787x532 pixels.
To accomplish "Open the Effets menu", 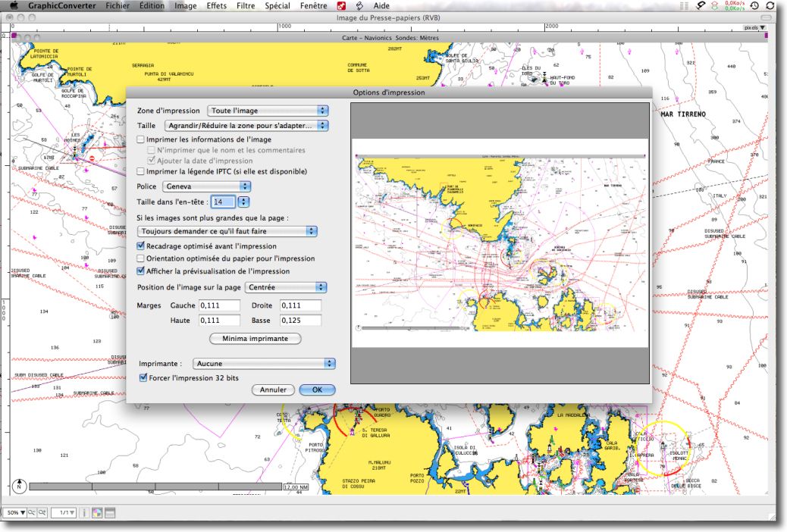I will click(x=216, y=6).
